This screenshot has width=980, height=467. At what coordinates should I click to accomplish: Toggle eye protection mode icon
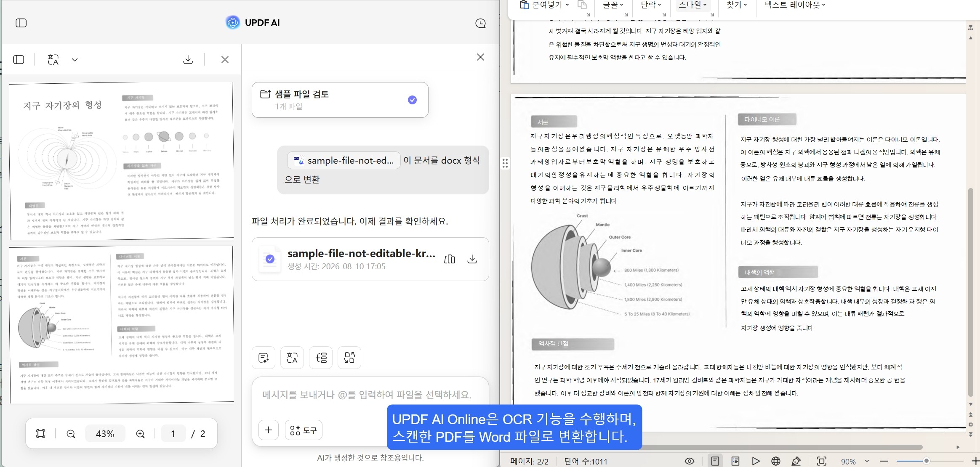(x=690, y=461)
